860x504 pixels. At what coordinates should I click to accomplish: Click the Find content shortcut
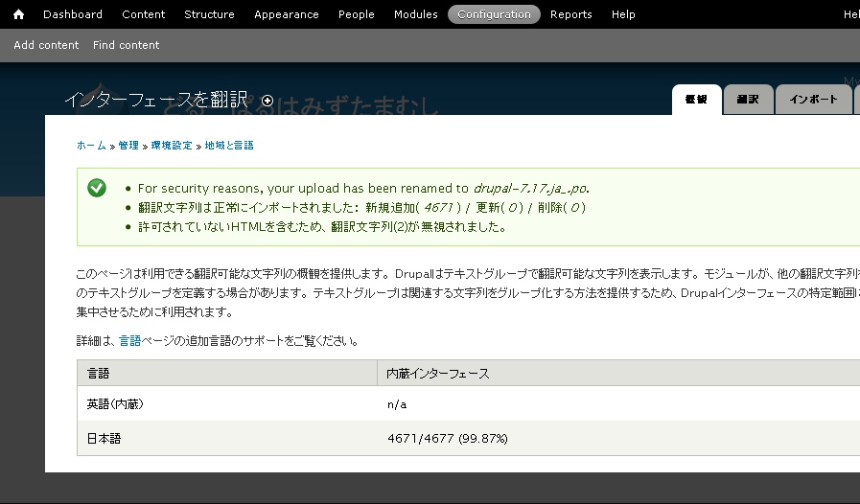127,45
